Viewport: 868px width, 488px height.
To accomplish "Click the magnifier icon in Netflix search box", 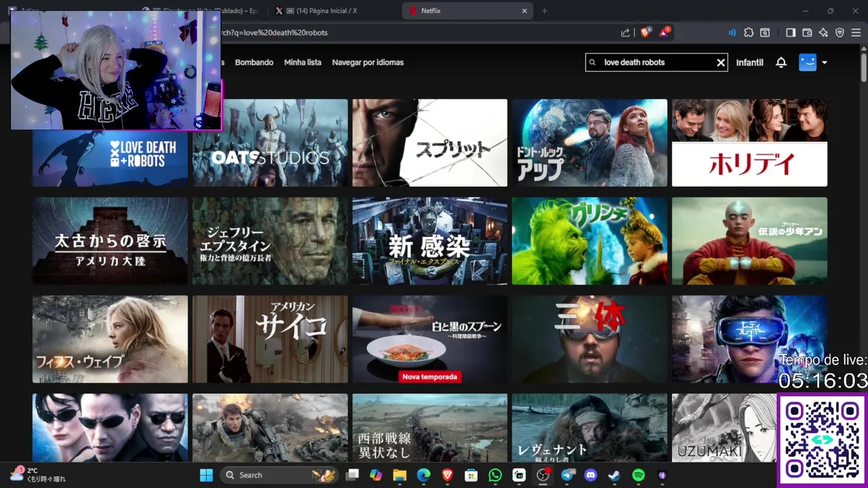I will click(593, 62).
